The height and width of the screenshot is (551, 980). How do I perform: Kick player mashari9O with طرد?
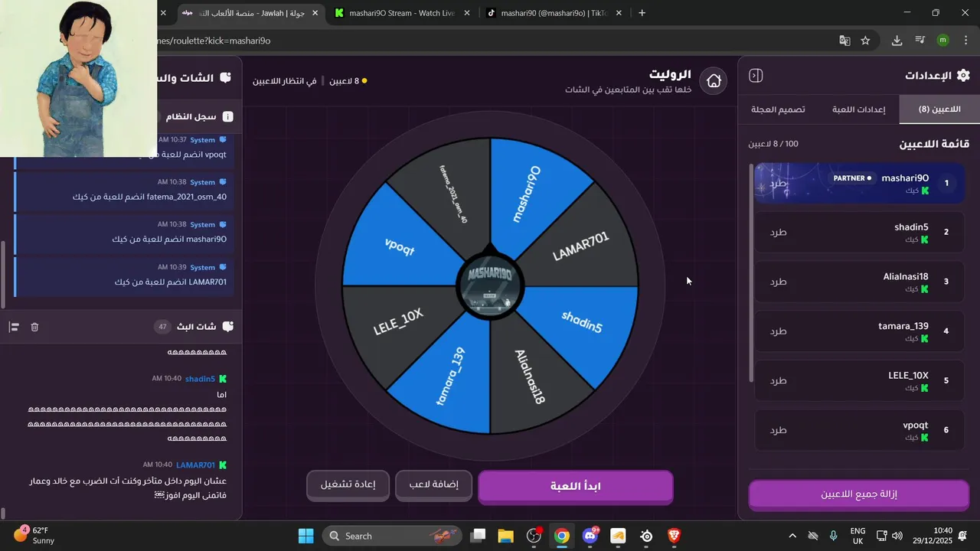(778, 183)
